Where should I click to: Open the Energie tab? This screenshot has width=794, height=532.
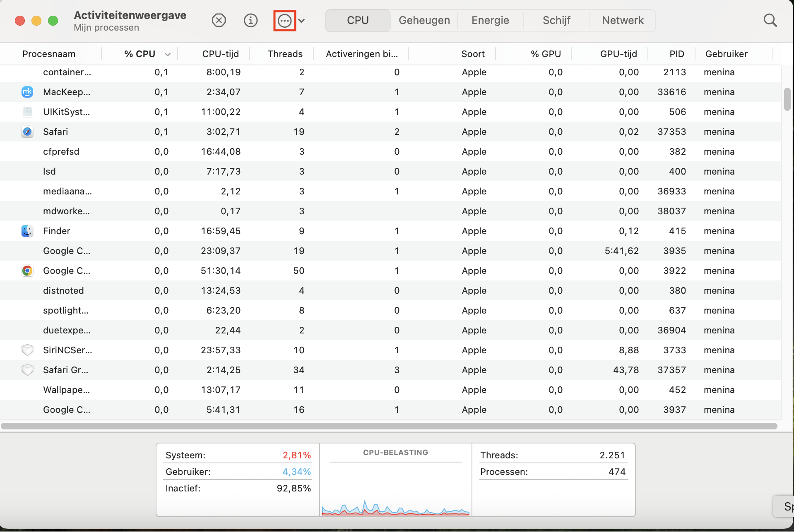[x=490, y=20]
